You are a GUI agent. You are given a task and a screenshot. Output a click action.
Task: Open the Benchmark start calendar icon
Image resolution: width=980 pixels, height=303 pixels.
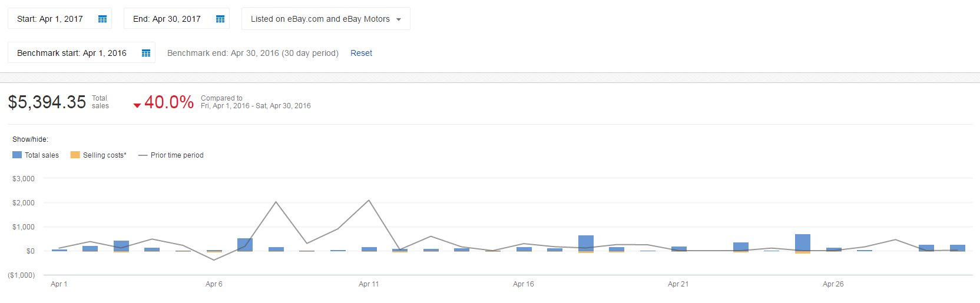(146, 53)
